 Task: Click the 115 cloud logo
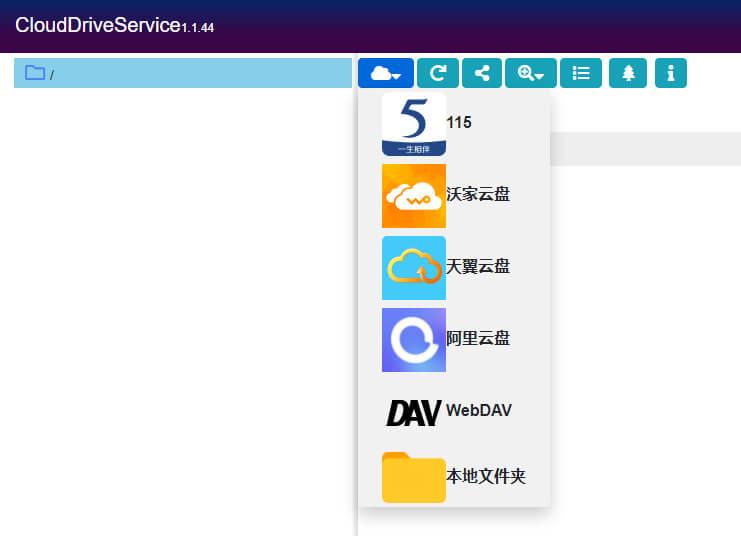[x=413, y=124]
